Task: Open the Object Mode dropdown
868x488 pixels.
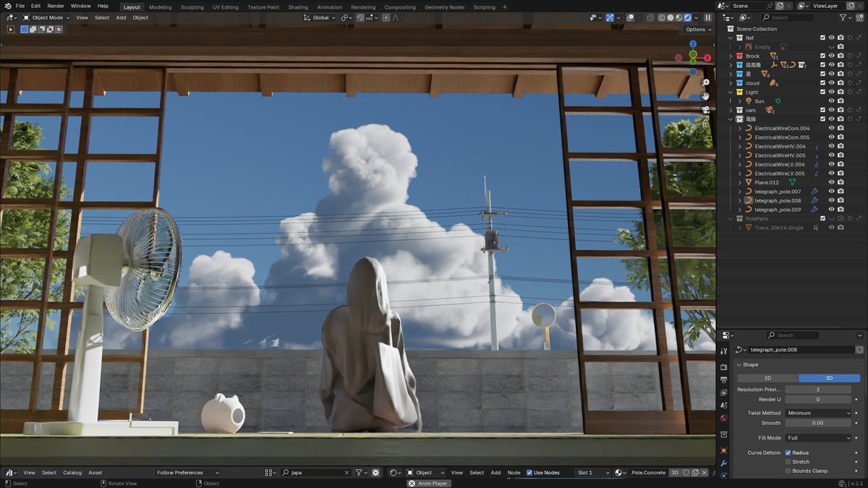Action: click(46, 17)
